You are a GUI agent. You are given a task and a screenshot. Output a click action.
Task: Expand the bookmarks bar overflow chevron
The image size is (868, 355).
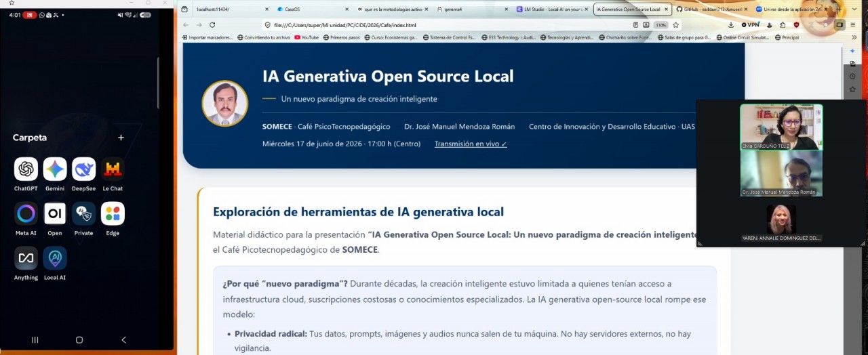click(854, 38)
